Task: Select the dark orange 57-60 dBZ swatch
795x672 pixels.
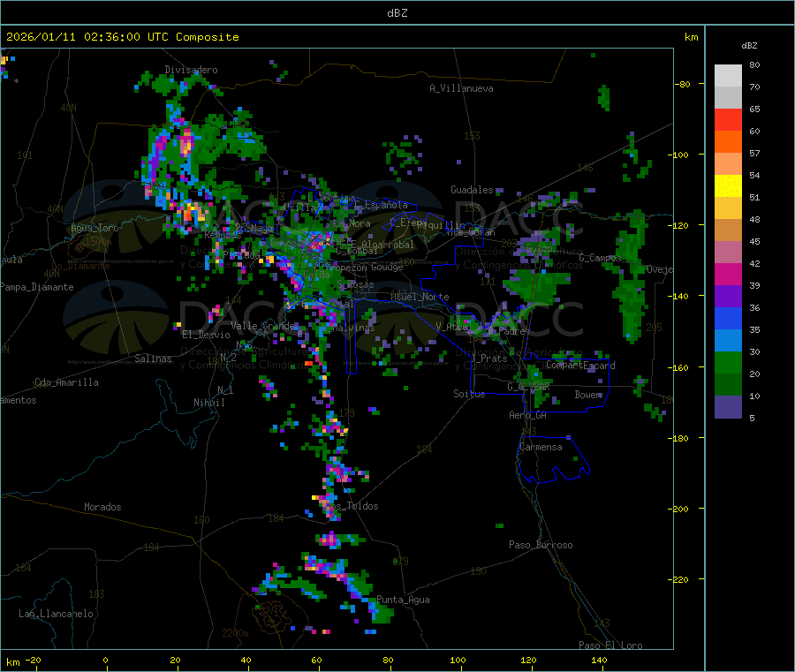Action: 728,142
